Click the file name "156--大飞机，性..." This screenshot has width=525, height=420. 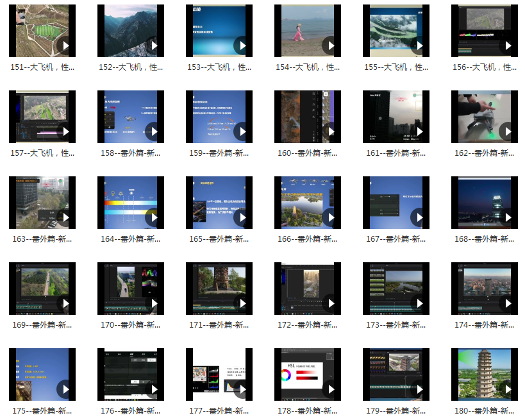click(485, 67)
